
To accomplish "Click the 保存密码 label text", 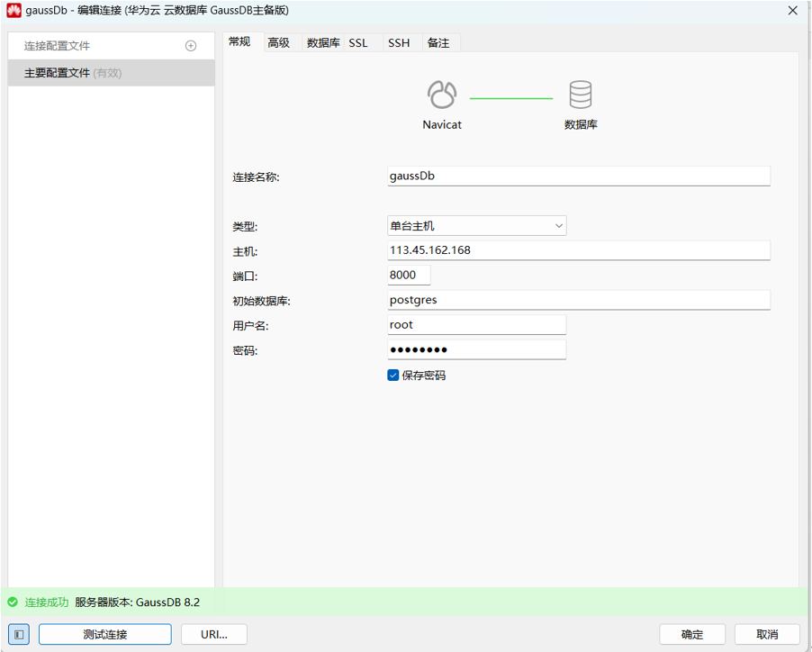I will (424, 376).
